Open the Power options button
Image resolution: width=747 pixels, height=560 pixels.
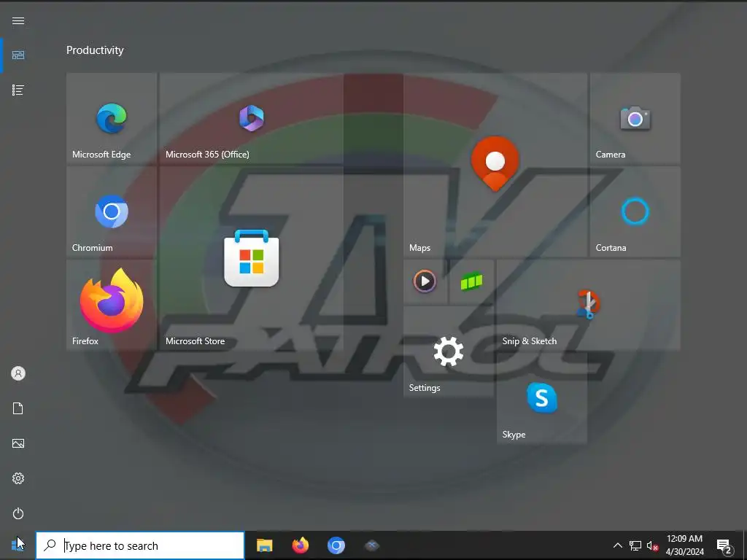[x=18, y=513]
